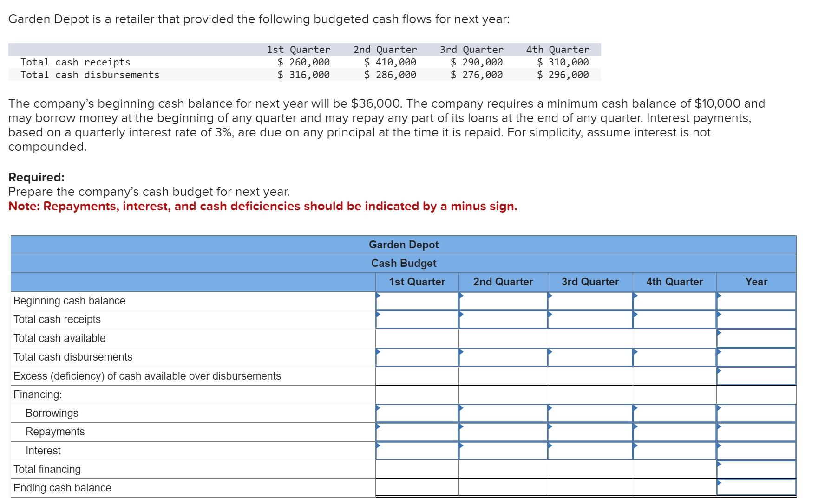Image resolution: width=825 pixels, height=504 pixels.
Task: Click Ending cash balance Year cell
Action: (756, 488)
